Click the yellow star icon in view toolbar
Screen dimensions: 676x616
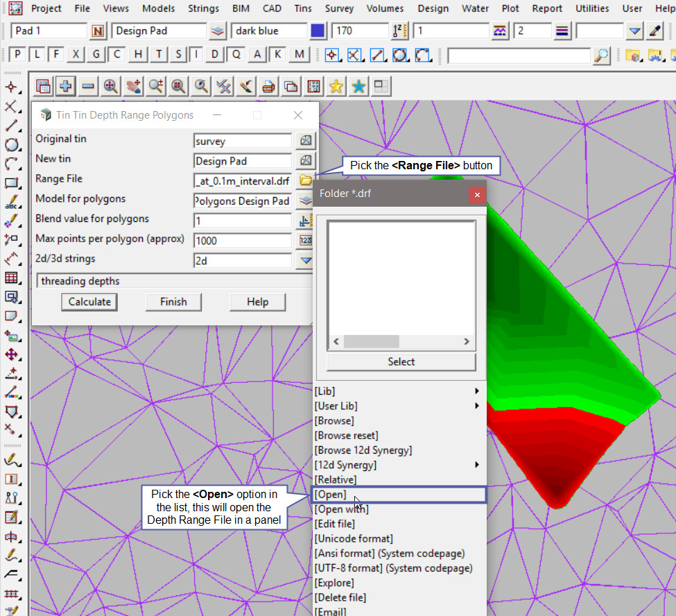336,86
